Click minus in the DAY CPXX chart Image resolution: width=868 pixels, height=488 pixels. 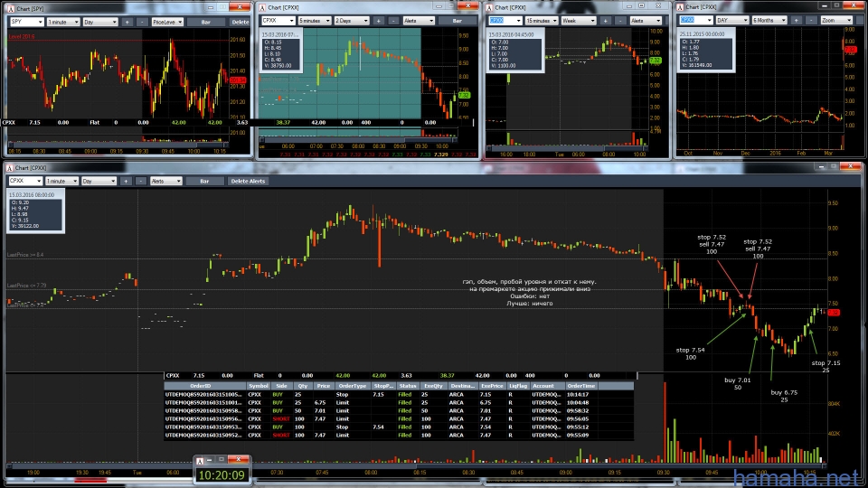811,20
